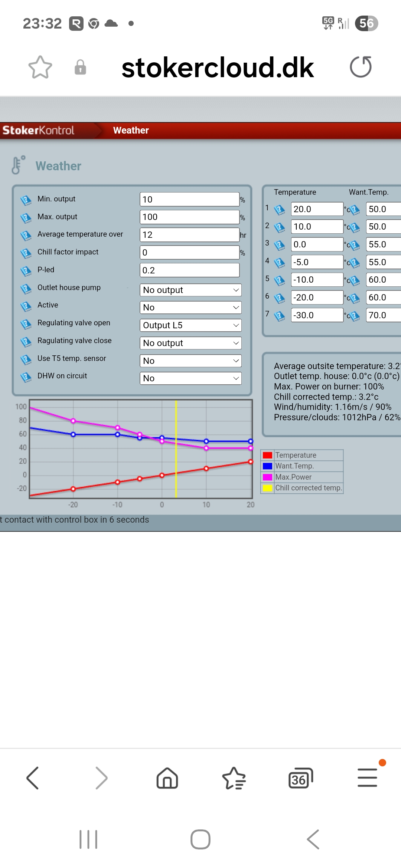The height and width of the screenshot is (868, 401).
Task: Open the browser hamburger menu
Action: [x=367, y=778]
